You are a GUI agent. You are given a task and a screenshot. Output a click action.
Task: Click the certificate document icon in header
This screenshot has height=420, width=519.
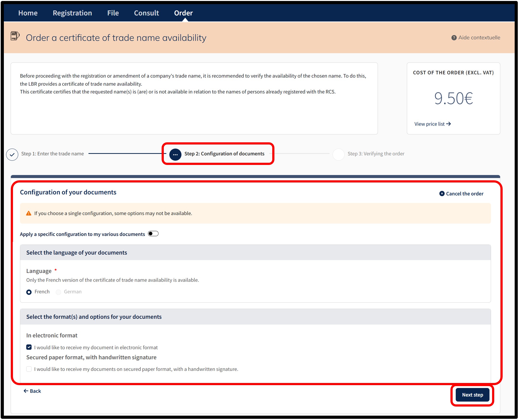point(15,36)
